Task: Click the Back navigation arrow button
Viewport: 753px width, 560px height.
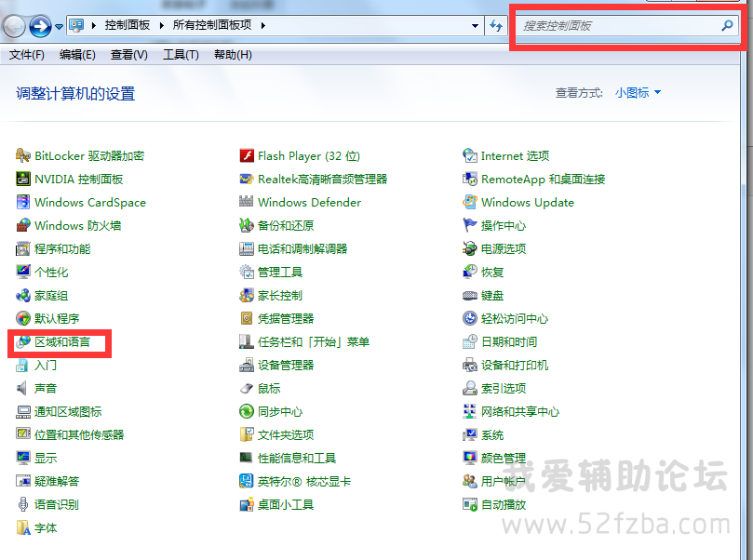Action: pos(13,26)
